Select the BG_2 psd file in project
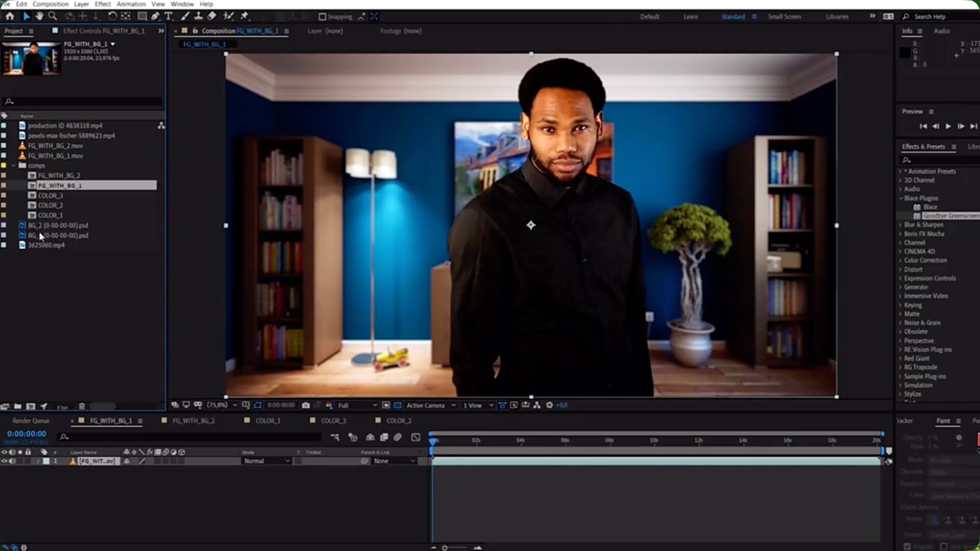980x551 pixels. (58, 226)
